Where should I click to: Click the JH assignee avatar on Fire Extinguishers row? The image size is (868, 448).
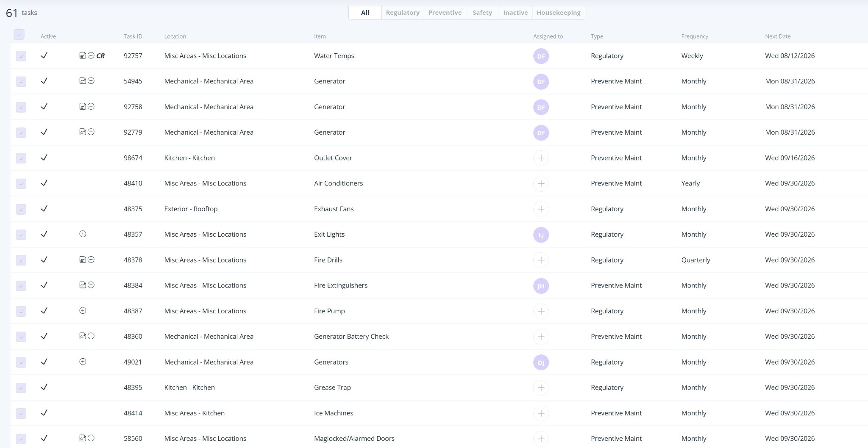(x=541, y=286)
